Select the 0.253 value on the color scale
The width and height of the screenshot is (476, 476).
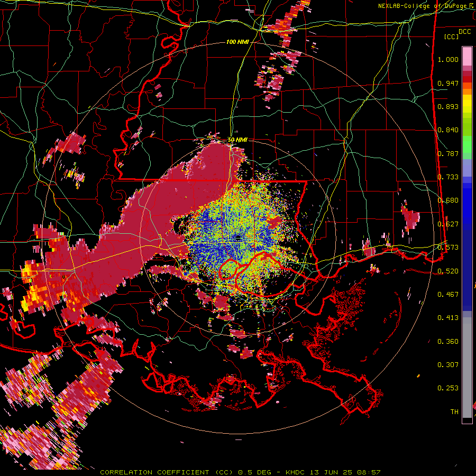pos(448,388)
